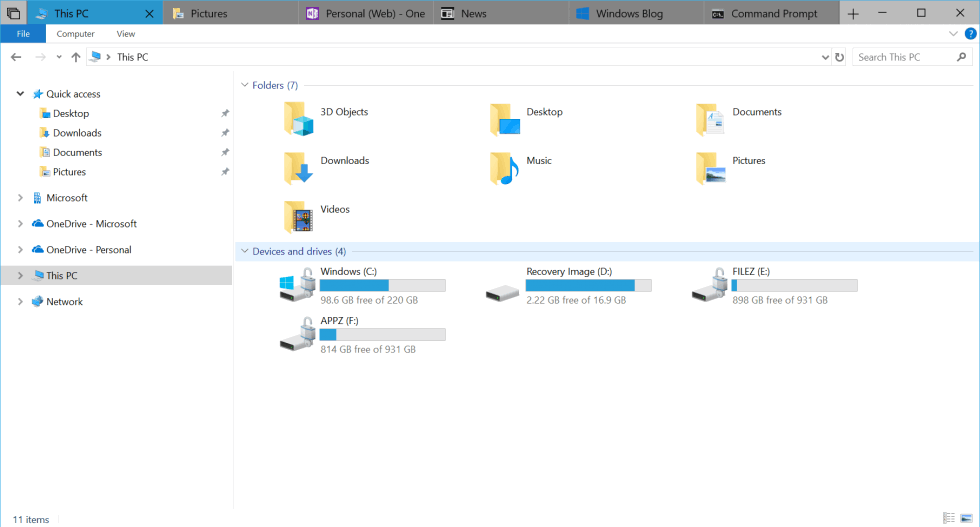980x527 pixels.
Task: Click the Forward navigation arrow
Action: (x=41, y=57)
